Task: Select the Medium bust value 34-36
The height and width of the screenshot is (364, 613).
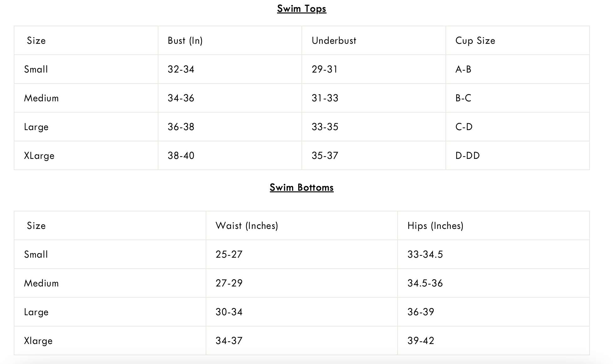Action: (x=181, y=98)
